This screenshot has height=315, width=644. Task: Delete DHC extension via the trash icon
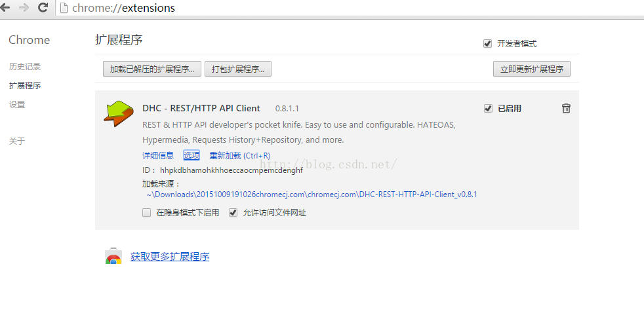[x=566, y=108]
